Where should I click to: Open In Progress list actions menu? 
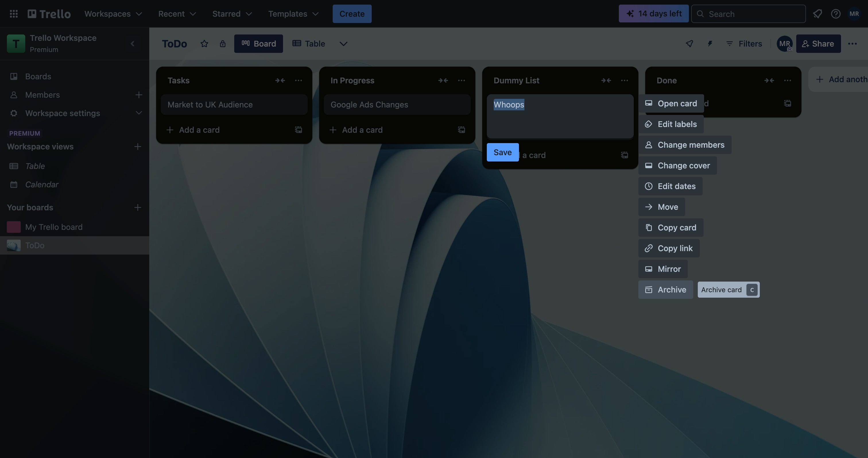[x=462, y=80]
